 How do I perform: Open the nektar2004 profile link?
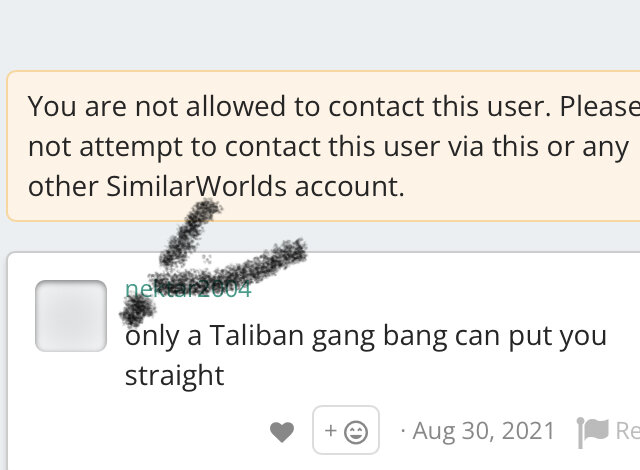click(x=188, y=289)
